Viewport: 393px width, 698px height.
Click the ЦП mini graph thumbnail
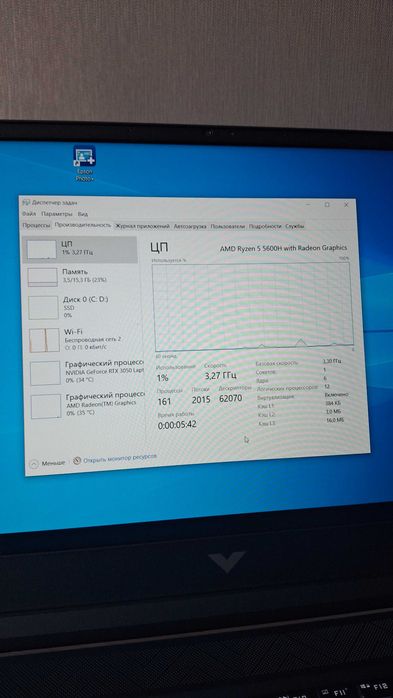coord(41,250)
